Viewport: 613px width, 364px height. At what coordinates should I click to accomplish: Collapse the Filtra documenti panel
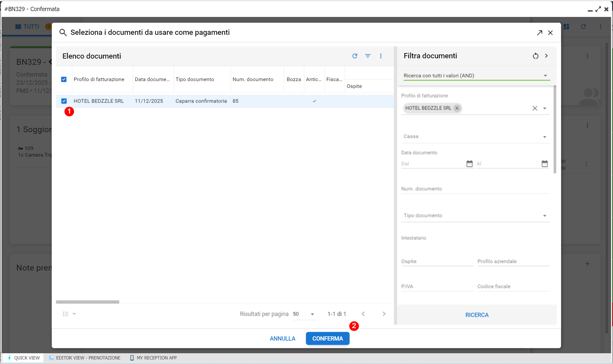[546, 56]
